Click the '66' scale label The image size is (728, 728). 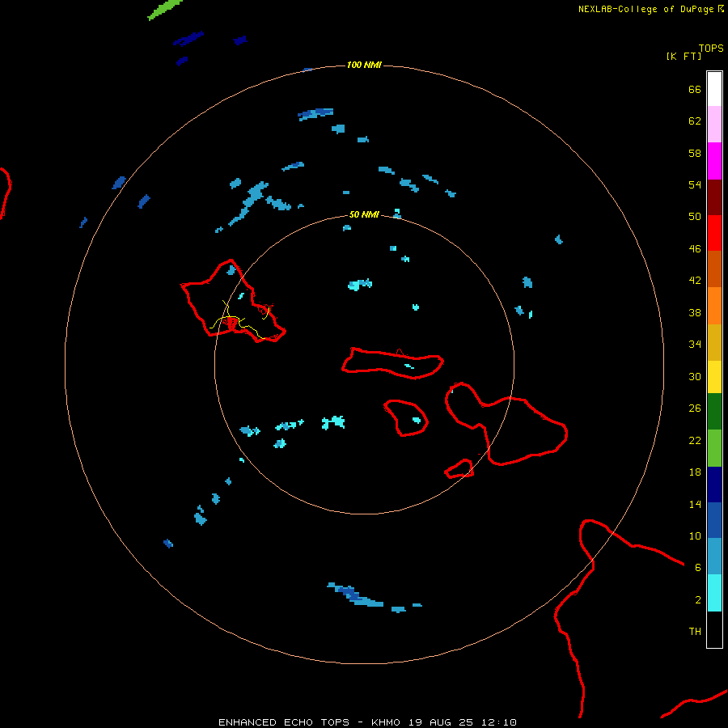coord(695,90)
